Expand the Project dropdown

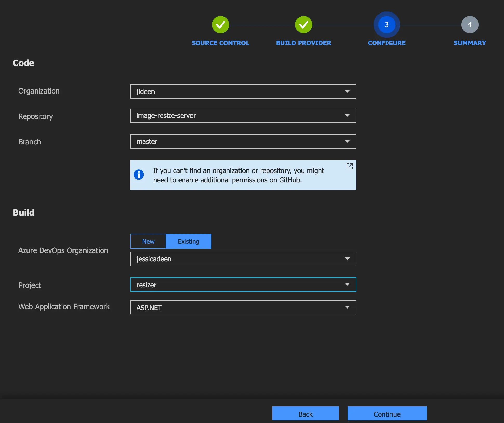pos(347,285)
